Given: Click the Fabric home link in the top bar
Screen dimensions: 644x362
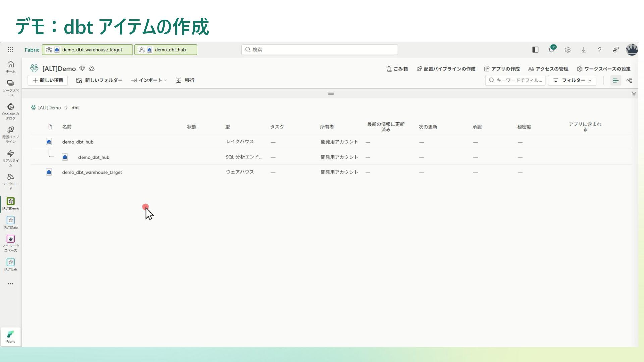Looking at the screenshot, I should (32, 50).
